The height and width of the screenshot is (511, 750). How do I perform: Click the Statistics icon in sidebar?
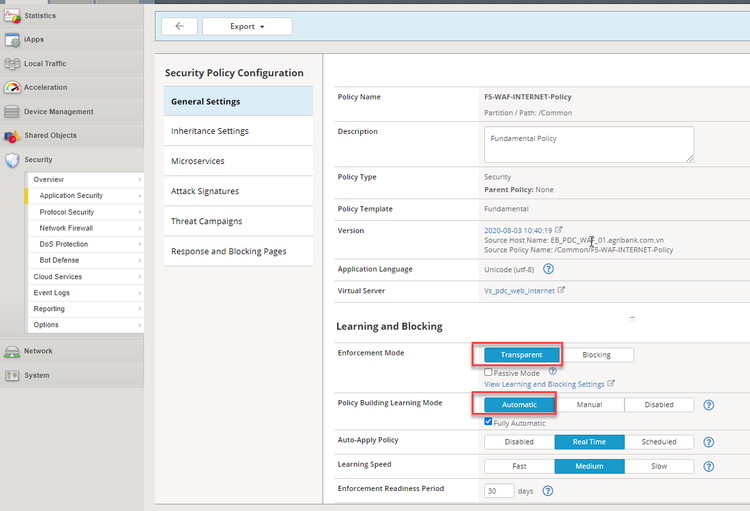pos(12,16)
